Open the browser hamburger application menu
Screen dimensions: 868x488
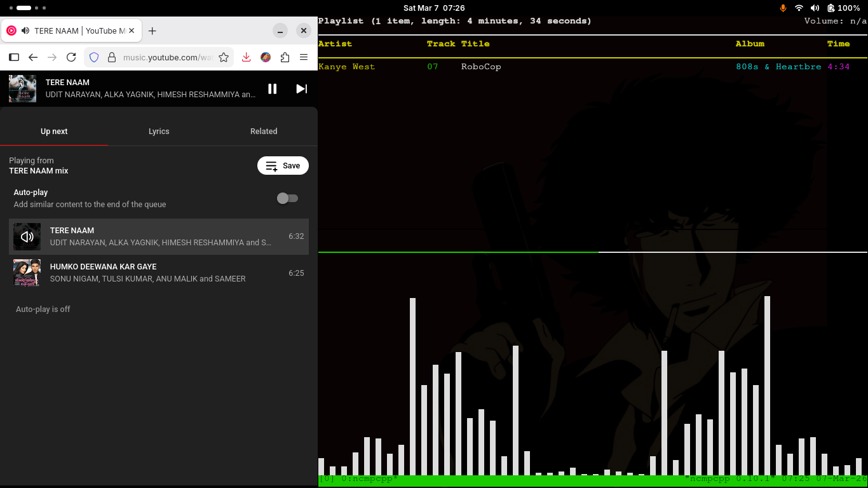click(304, 57)
